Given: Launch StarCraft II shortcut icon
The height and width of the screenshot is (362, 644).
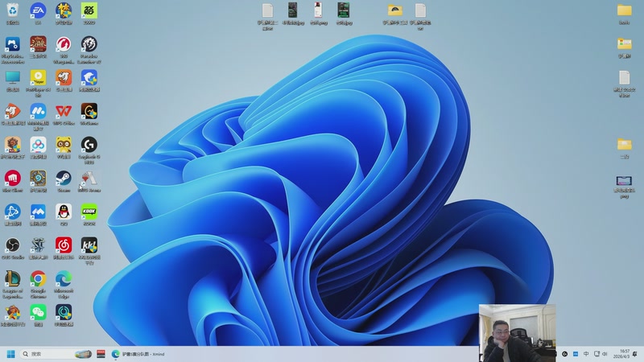Looking at the screenshot, I should tap(38, 245).
